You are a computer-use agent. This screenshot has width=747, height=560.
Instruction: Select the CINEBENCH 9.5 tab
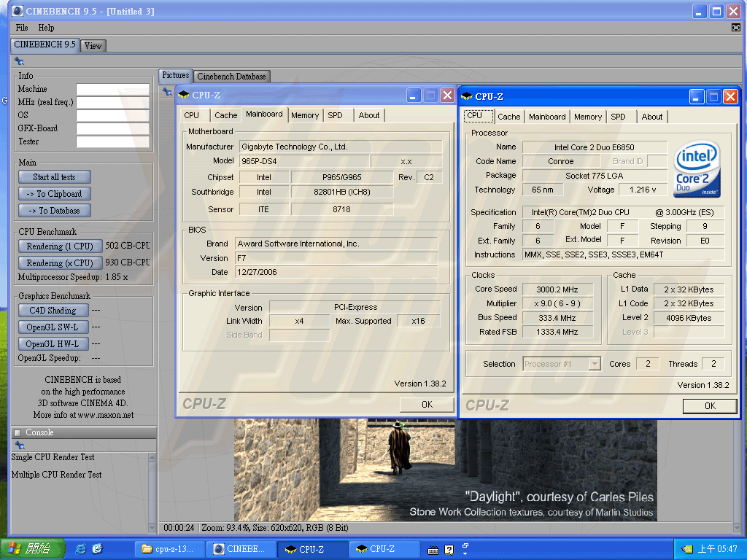44,44
